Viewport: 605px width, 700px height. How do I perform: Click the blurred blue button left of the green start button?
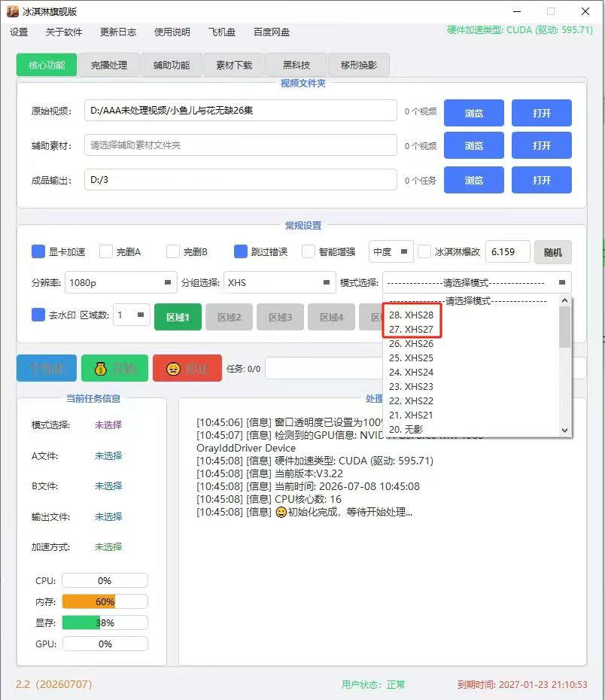point(47,368)
